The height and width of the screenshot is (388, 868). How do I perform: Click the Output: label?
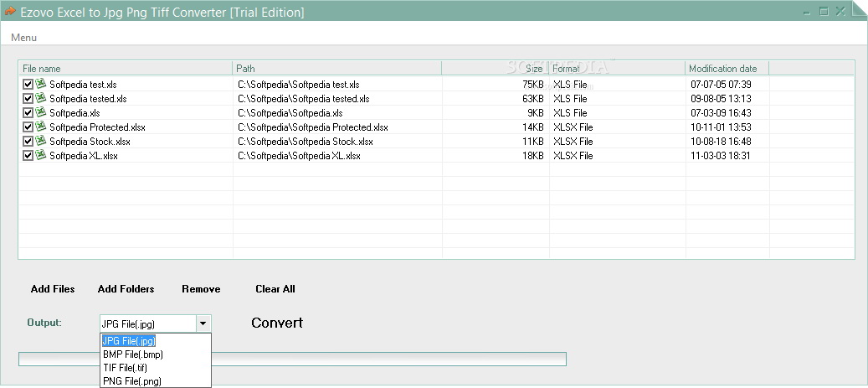[x=44, y=323]
